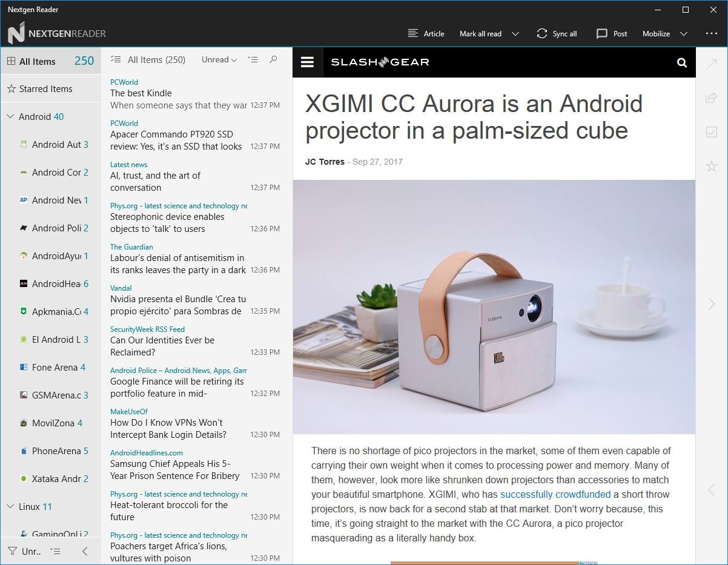
Task: Open the dropdown arrow beside Mark all read
Action: (x=515, y=34)
